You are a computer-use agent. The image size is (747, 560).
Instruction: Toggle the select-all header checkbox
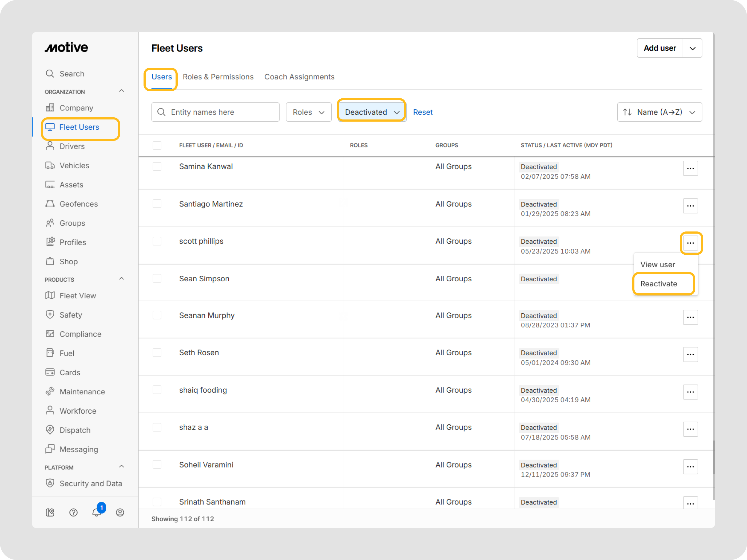pos(157,145)
